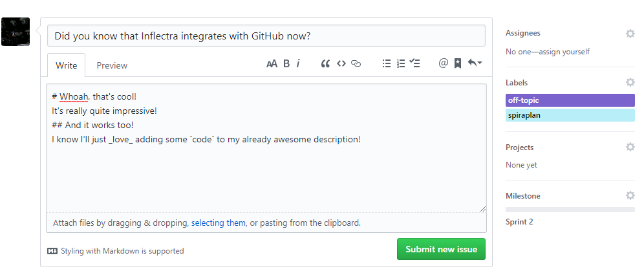Click into the issue title field

coord(266,36)
